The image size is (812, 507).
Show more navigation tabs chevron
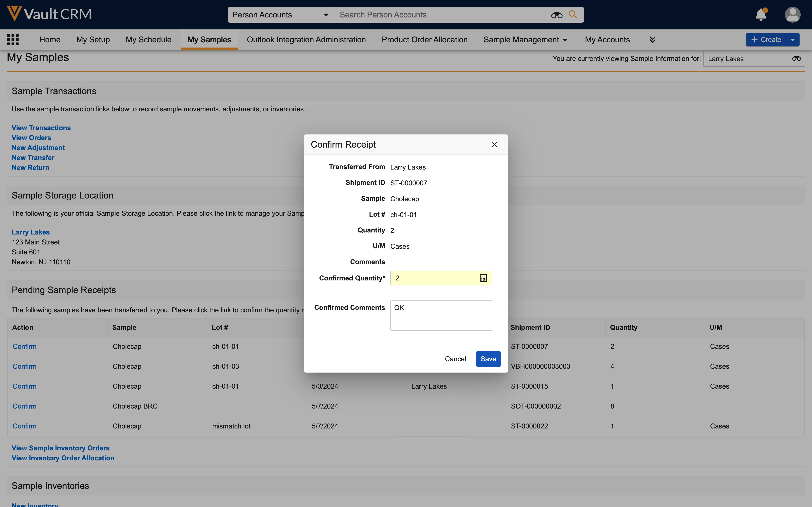[x=652, y=40]
